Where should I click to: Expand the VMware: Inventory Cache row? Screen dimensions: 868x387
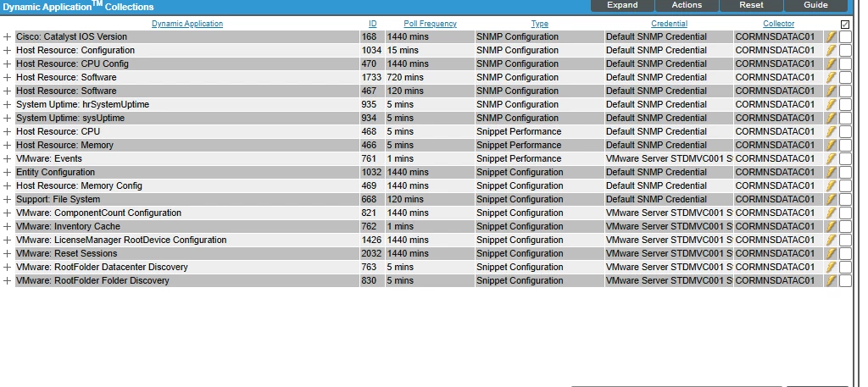pos(7,227)
